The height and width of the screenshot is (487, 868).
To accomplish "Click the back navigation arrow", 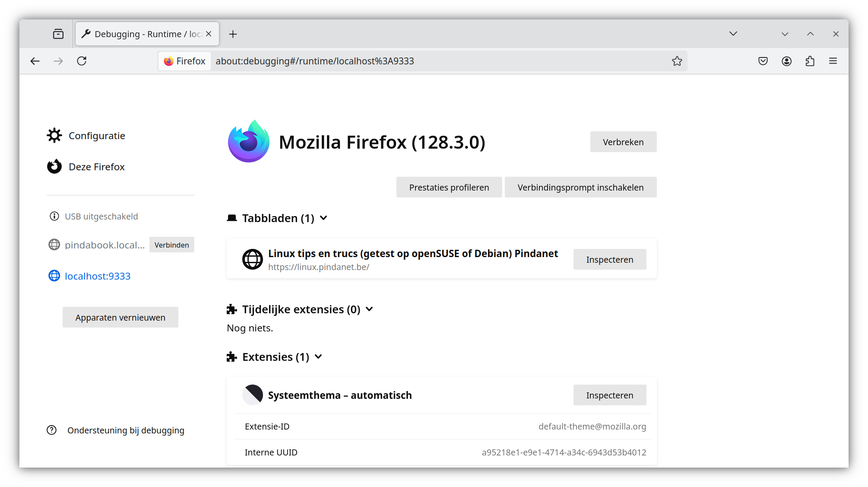I will (x=34, y=61).
